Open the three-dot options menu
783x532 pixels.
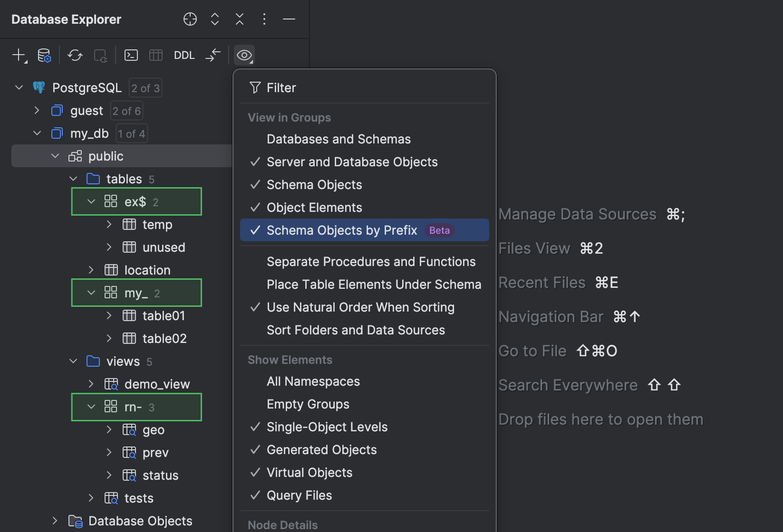(264, 19)
